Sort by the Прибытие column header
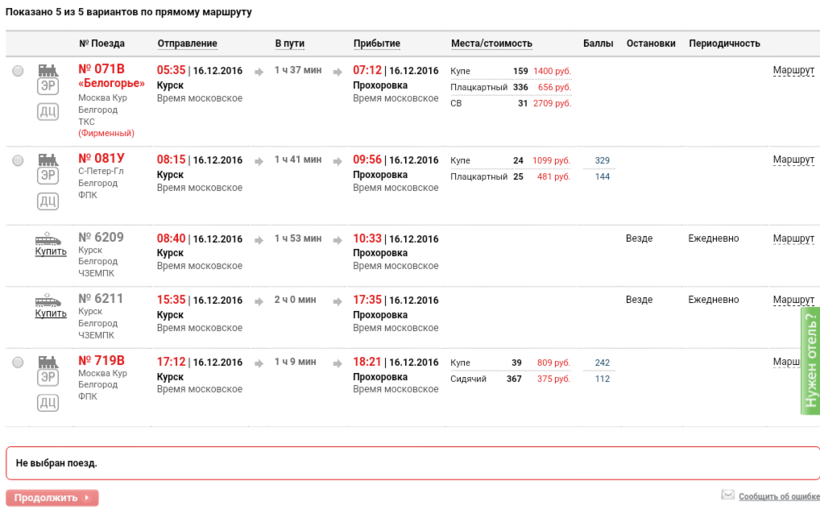The height and width of the screenshot is (514, 820). pos(377,44)
